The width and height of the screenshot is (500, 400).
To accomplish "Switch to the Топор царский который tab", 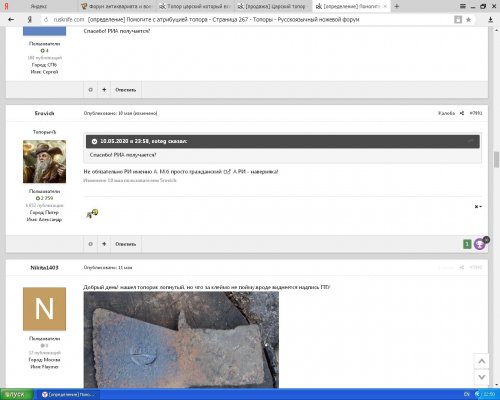I will (195, 6).
